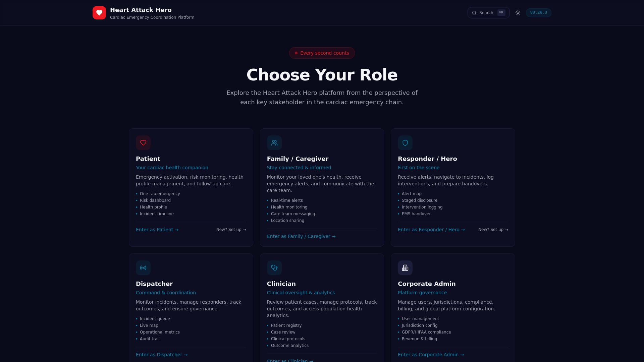
Task: Click the v0.26.0 version badge
Action: click(x=538, y=13)
